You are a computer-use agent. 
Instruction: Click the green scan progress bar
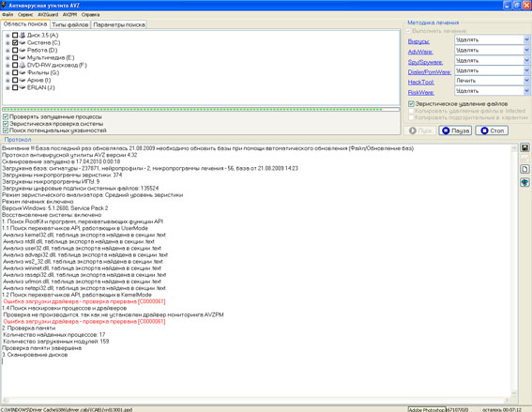click(201, 109)
